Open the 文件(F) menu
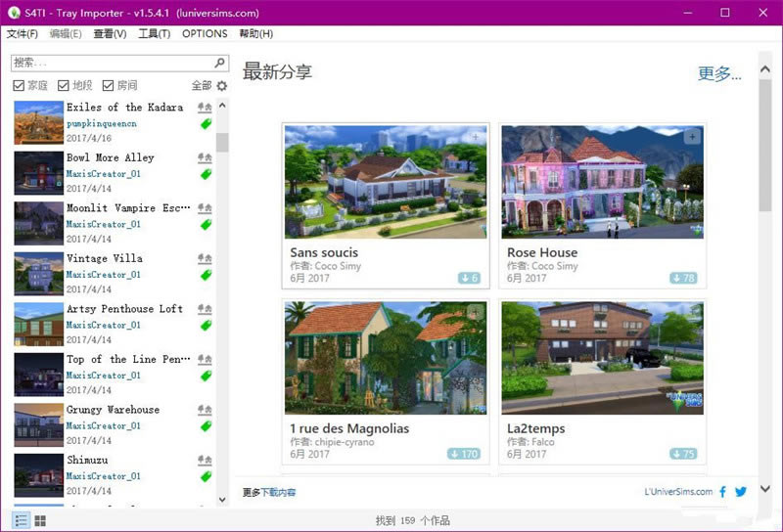The height and width of the screenshot is (532, 783). 22,33
